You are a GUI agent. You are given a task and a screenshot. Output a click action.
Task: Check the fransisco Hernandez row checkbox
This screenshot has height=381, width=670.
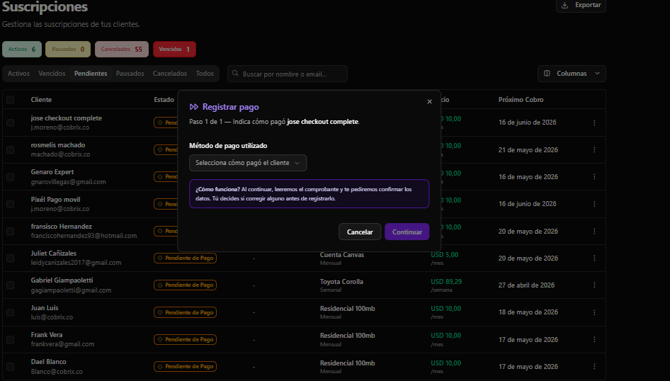point(10,231)
